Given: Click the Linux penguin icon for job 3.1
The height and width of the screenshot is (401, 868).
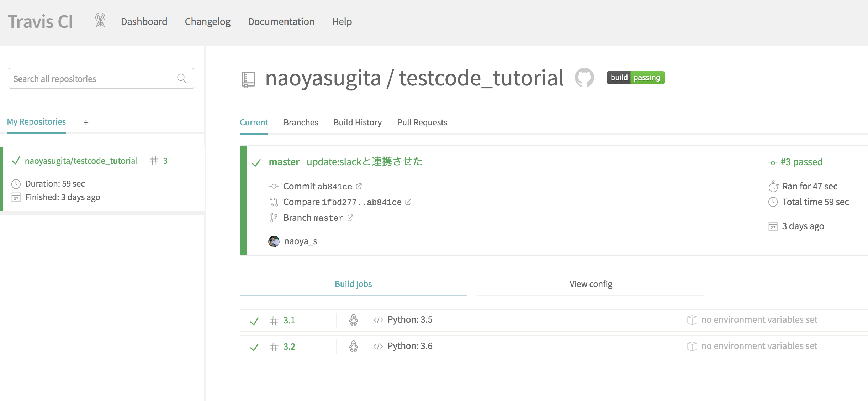Looking at the screenshot, I should tap(353, 320).
